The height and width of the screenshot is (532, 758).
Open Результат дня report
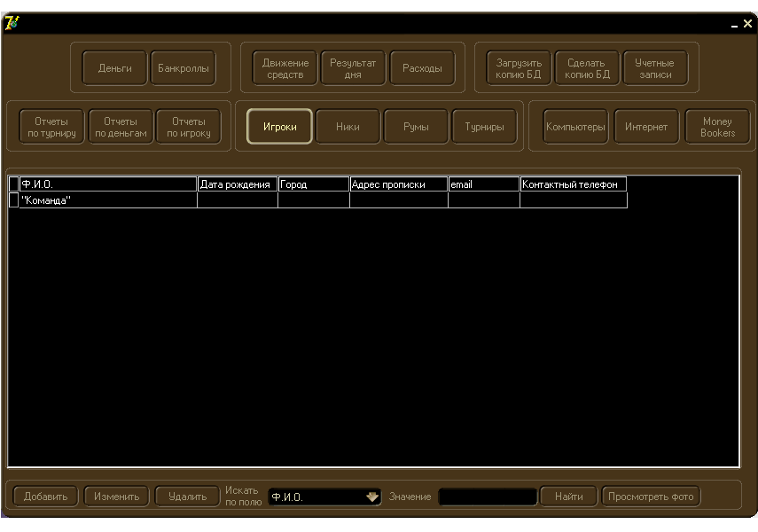[x=353, y=69]
